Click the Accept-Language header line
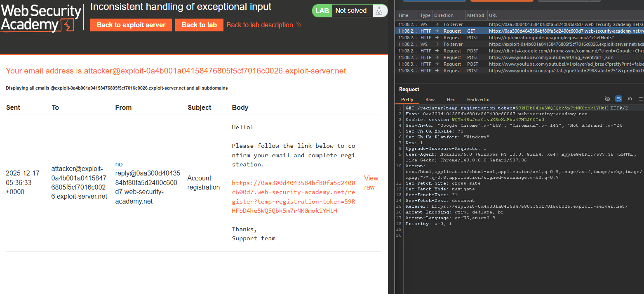Viewport: 644px width, 294px height. (450, 218)
